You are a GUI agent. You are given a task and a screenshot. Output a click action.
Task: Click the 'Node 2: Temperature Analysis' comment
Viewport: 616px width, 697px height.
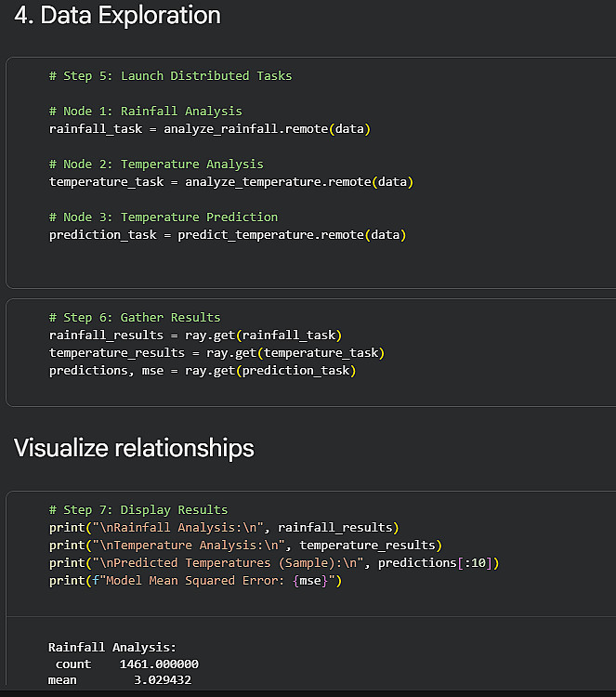click(156, 164)
